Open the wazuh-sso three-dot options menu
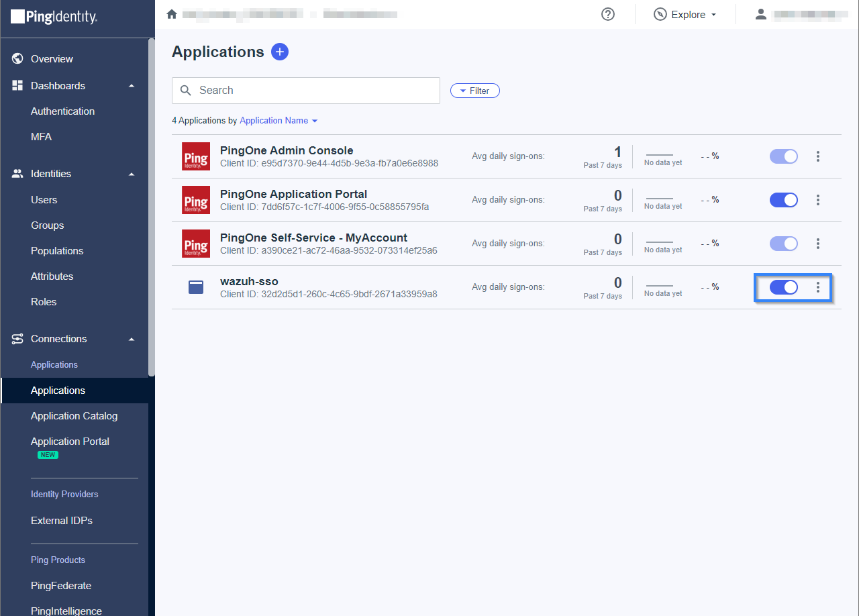Viewport: 859px width, 616px height. click(x=818, y=287)
